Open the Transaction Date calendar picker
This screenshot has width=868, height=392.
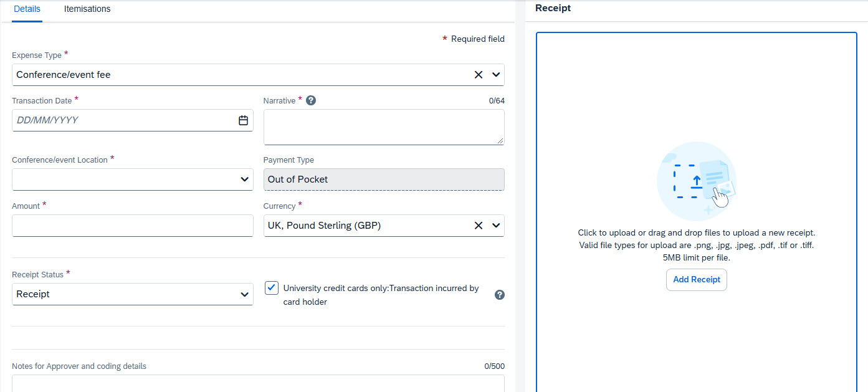coord(243,120)
